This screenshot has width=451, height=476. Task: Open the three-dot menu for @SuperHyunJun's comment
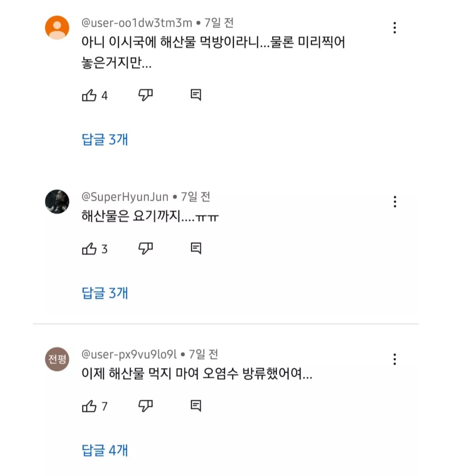click(395, 202)
